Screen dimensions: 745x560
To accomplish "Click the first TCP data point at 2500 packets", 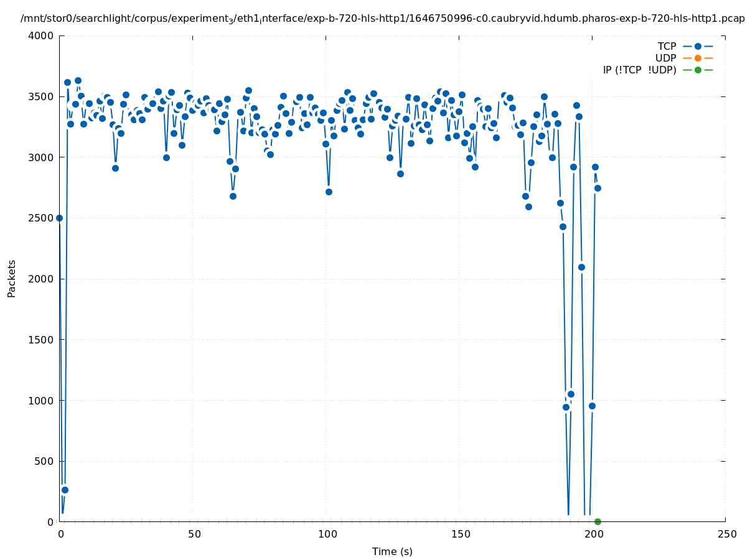I will (x=60, y=218).
